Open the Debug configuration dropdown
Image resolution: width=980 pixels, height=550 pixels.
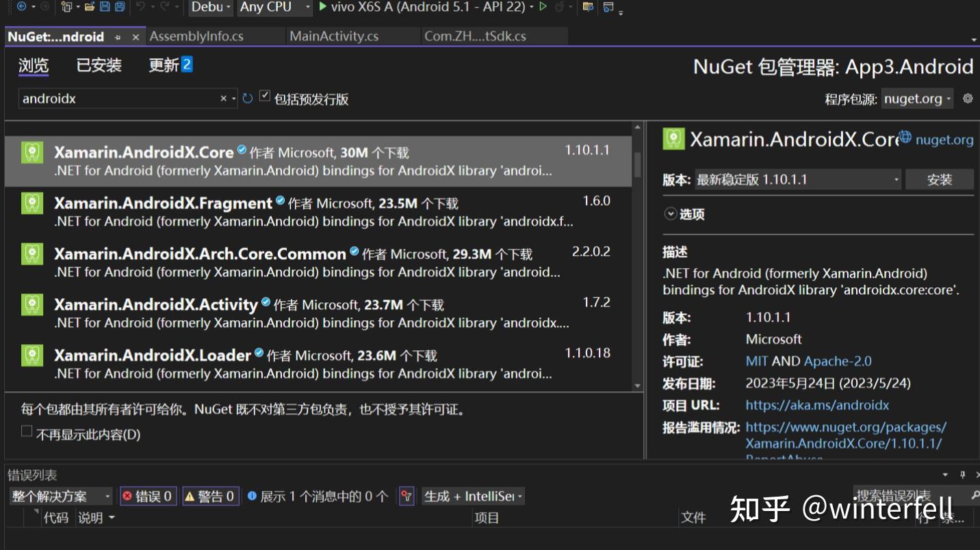click(211, 7)
